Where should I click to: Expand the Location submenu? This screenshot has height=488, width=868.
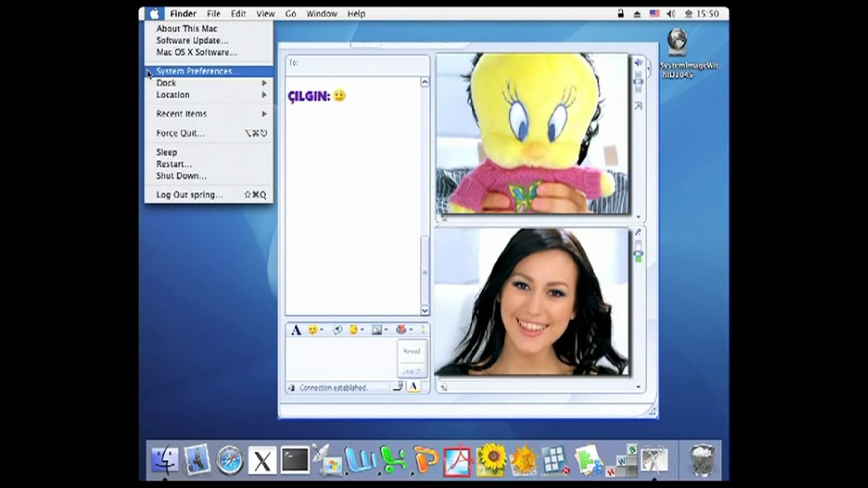209,95
